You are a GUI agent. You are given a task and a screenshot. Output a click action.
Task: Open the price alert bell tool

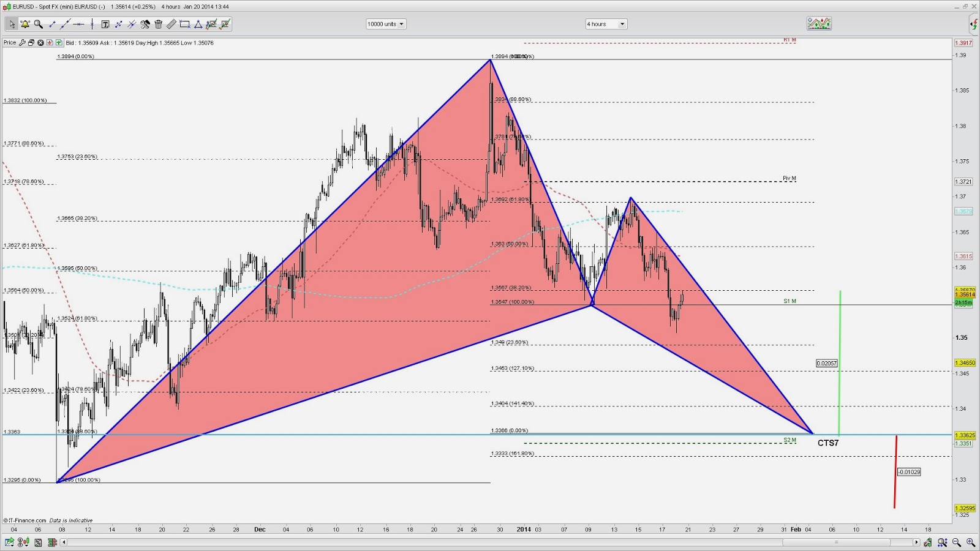coord(25,24)
